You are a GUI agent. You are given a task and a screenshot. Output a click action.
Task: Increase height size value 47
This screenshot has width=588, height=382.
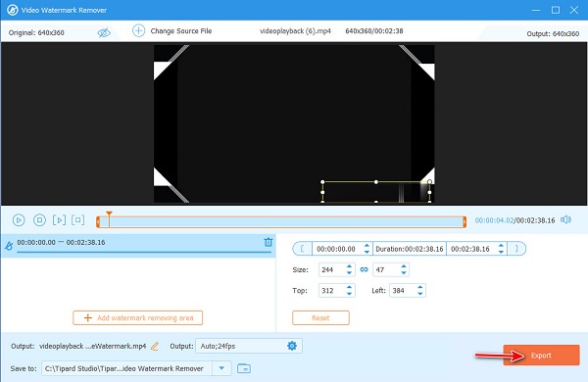[404, 266]
